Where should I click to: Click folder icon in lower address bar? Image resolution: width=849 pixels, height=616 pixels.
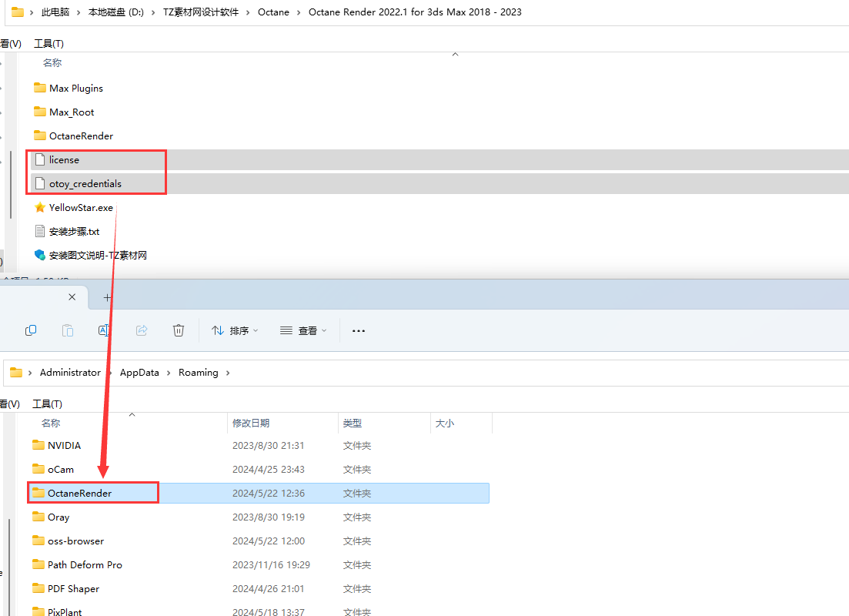pyautogui.click(x=16, y=372)
